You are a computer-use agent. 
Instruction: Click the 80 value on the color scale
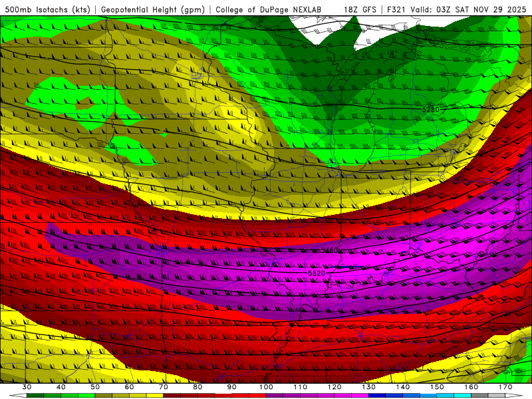click(198, 387)
